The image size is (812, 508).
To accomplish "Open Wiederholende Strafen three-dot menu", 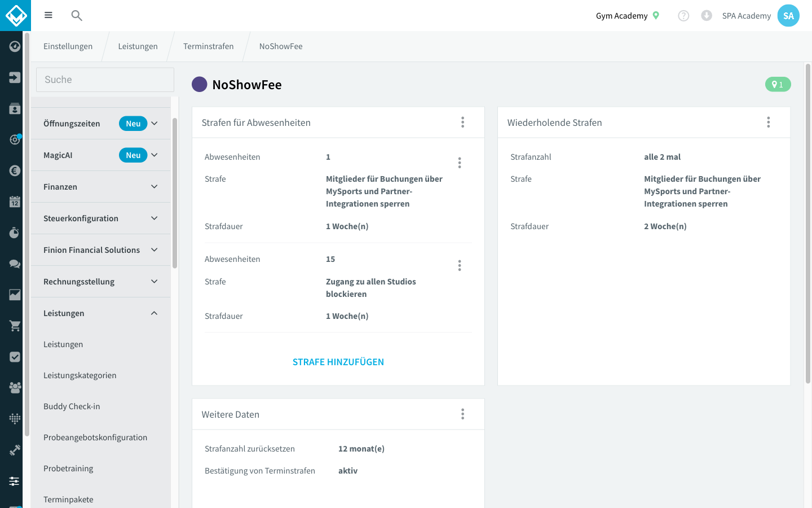I will point(768,122).
